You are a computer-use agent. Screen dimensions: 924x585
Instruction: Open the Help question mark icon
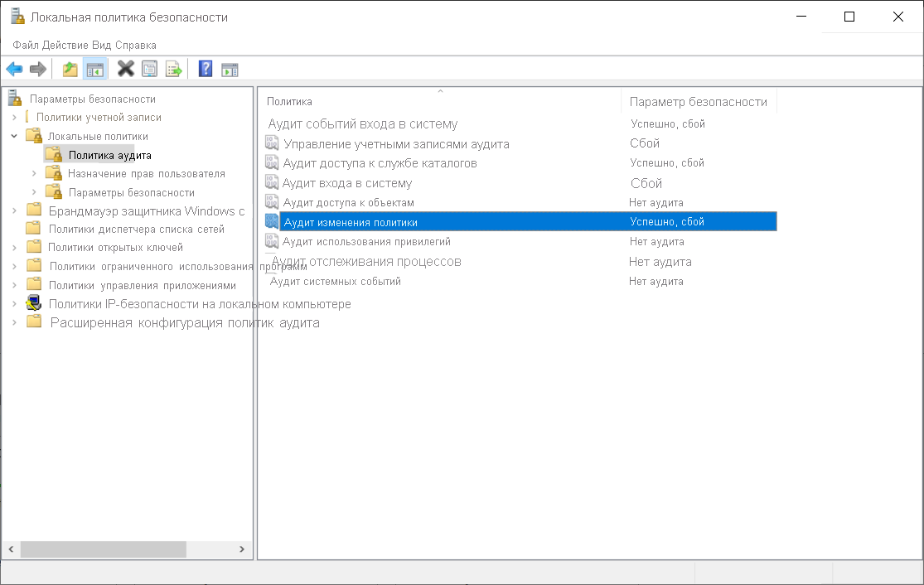(205, 69)
